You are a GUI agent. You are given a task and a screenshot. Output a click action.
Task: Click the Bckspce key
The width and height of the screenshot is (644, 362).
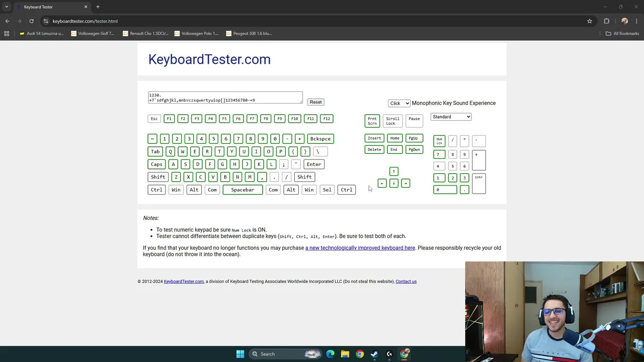(x=320, y=139)
